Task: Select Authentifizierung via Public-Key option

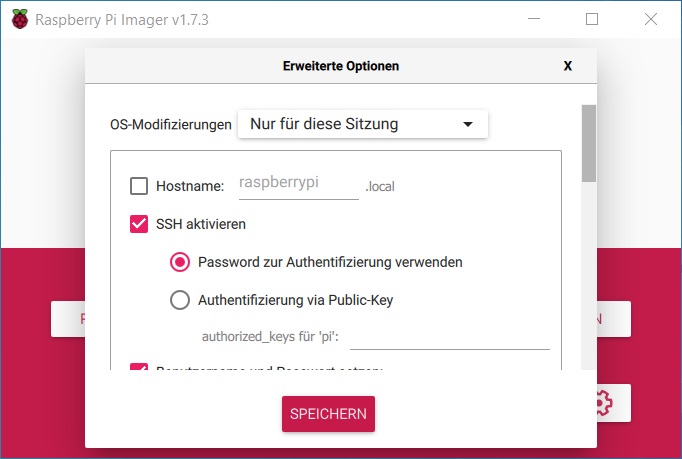Action: [180, 300]
